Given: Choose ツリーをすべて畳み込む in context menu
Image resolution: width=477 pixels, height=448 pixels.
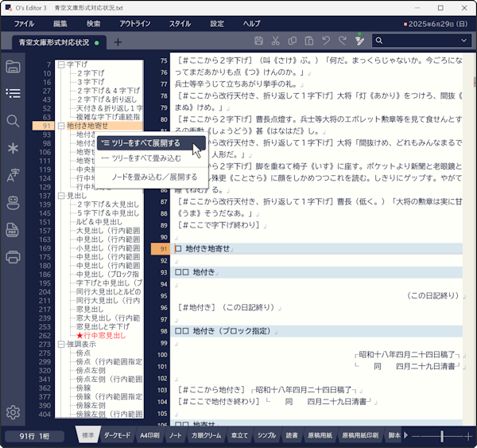Looking at the screenshot, I should [x=151, y=158].
